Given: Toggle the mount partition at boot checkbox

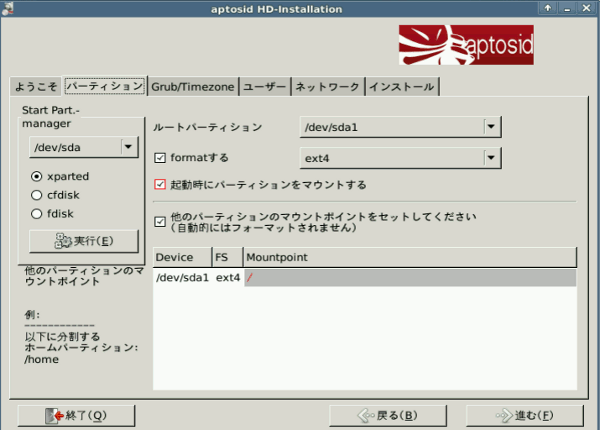Looking at the screenshot, I should click(x=160, y=184).
